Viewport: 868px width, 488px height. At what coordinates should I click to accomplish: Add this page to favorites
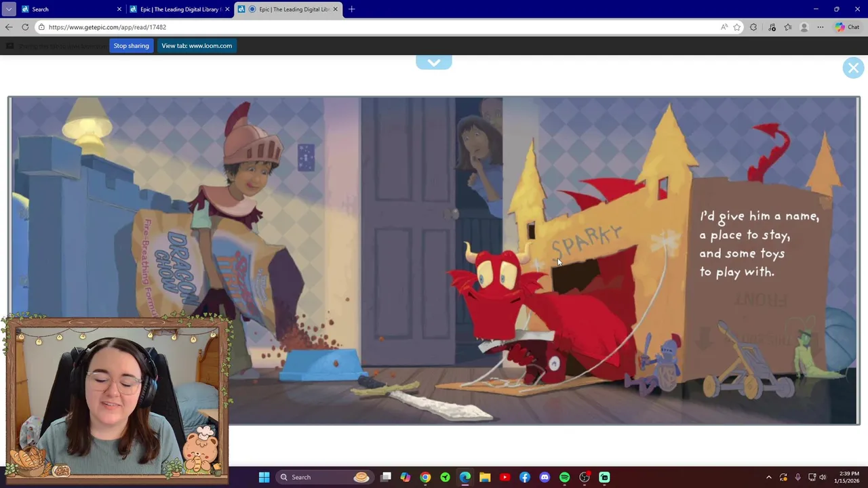[737, 27]
